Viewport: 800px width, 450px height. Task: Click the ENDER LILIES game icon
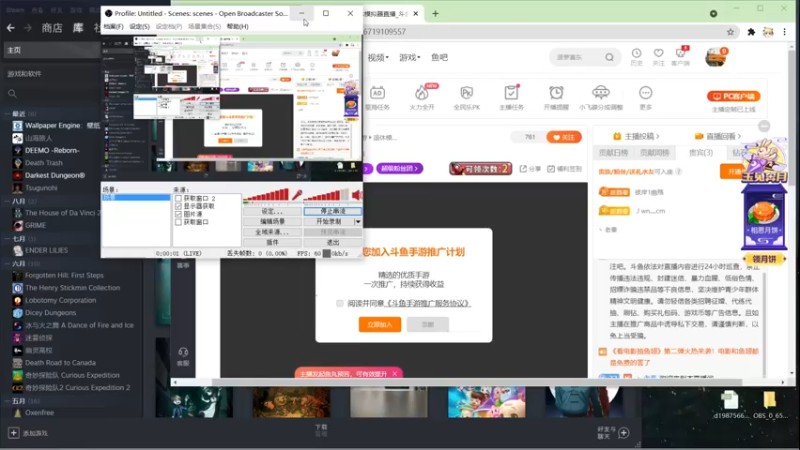coord(17,251)
